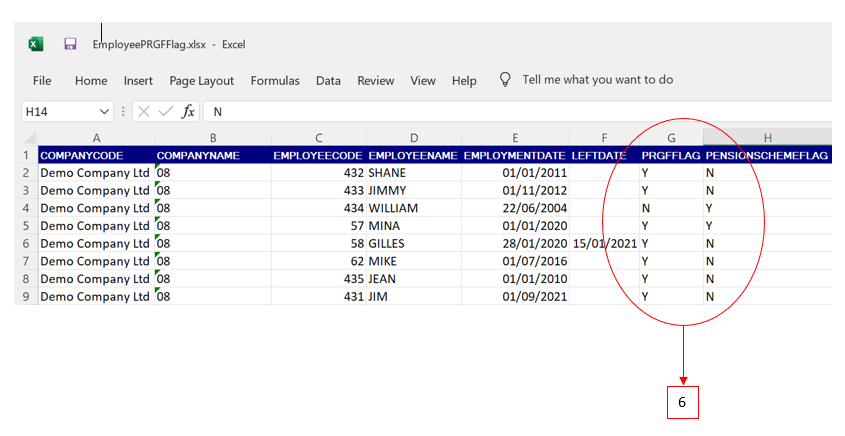Open the Page Layout tab
The width and height of the screenshot is (845, 436).
pos(201,81)
